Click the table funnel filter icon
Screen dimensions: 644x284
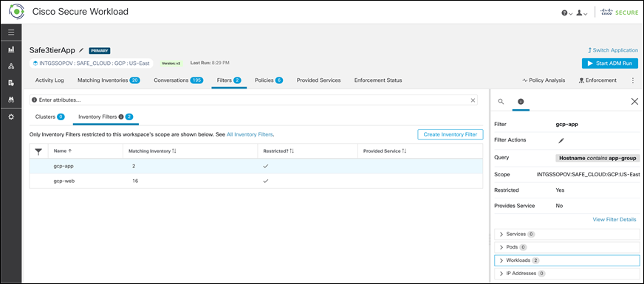pos(38,151)
